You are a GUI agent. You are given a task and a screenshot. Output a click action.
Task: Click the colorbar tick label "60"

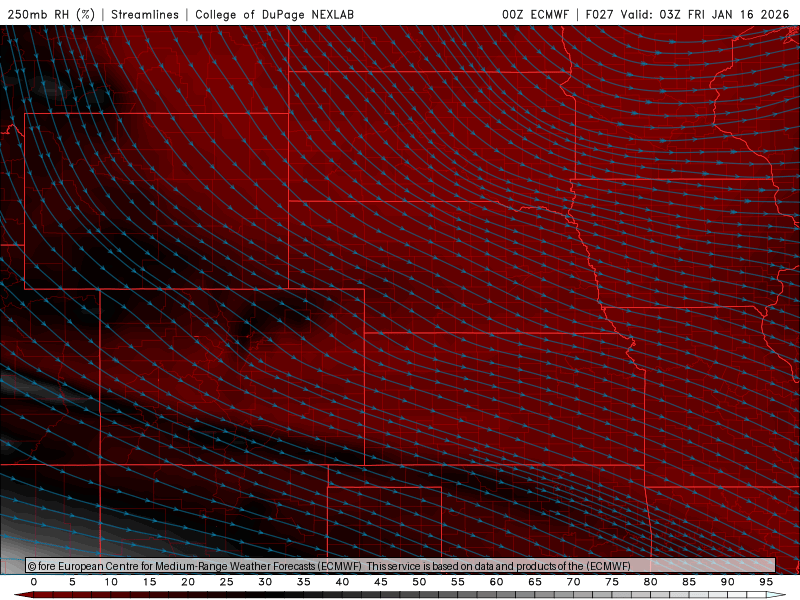[496, 582]
